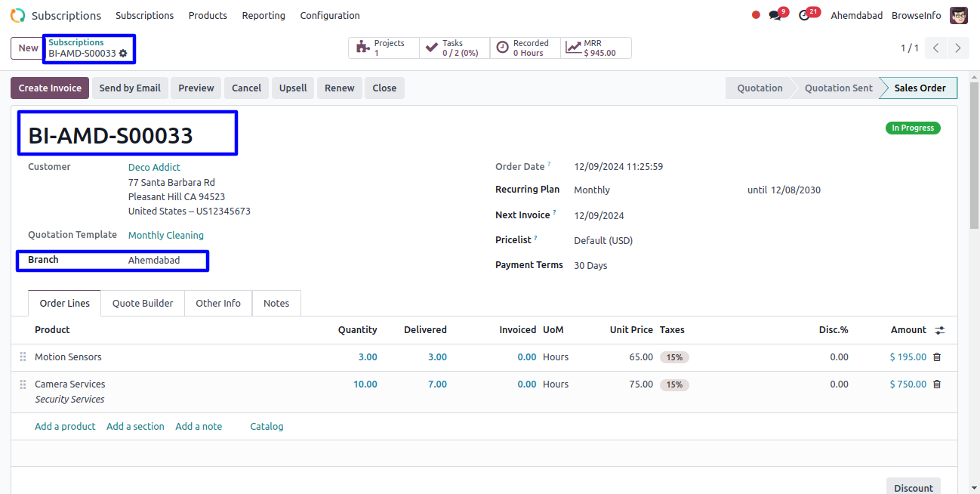
Task: Delete the Camera Services line with trash icon
Action: pyautogui.click(x=937, y=384)
